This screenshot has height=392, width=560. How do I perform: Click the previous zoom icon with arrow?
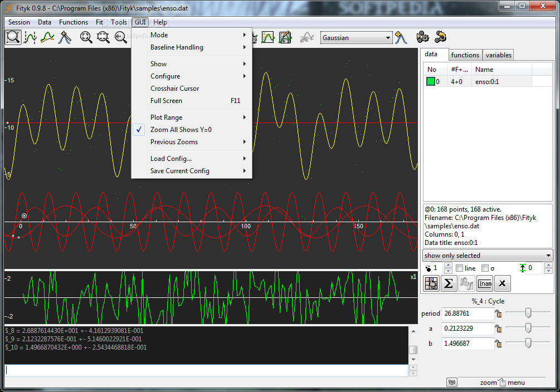click(120, 37)
